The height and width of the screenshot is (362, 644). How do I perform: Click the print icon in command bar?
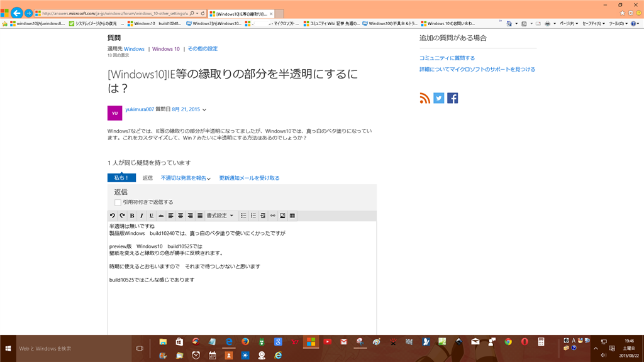coord(547,24)
